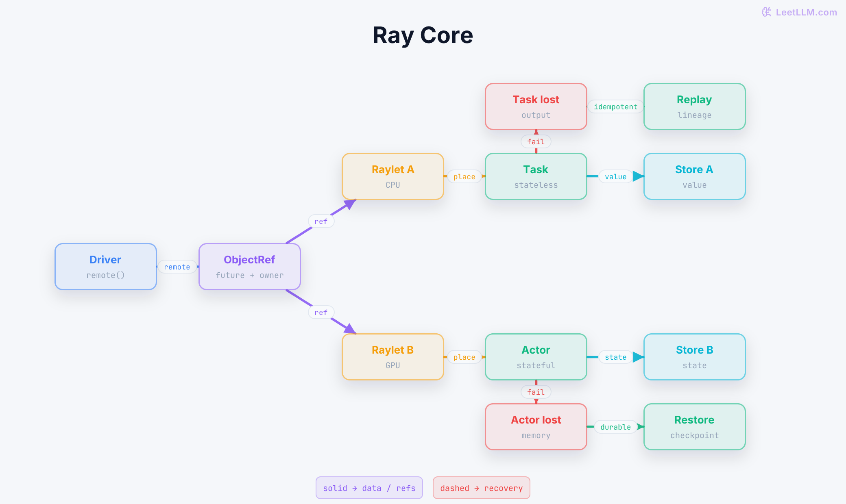Click the Raylet B GPU node
This screenshot has height=504, width=846.
point(393,357)
